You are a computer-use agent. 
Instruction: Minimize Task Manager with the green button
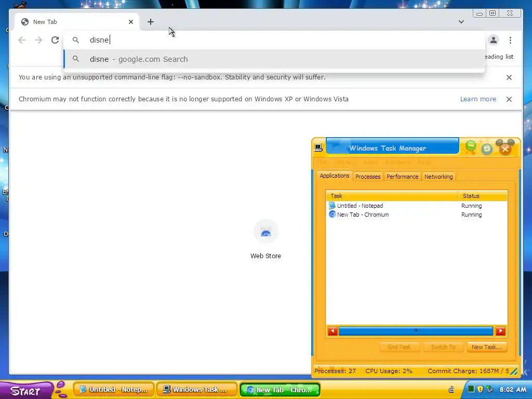[471, 147]
